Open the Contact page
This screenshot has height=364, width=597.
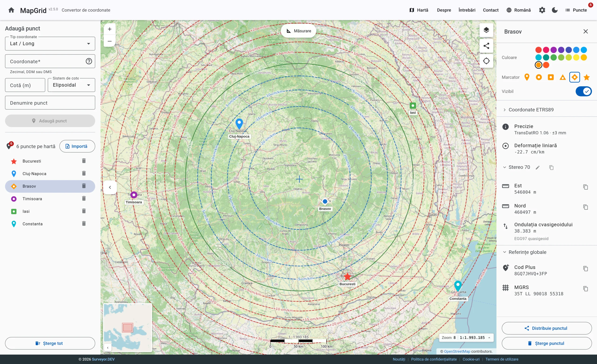click(490, 10)
